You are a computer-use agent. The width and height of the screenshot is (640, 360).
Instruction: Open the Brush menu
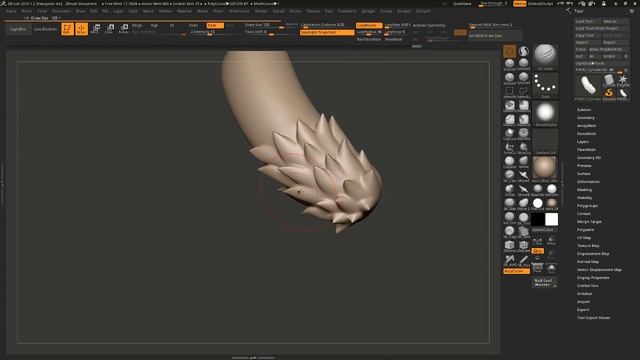pos(27,11)
